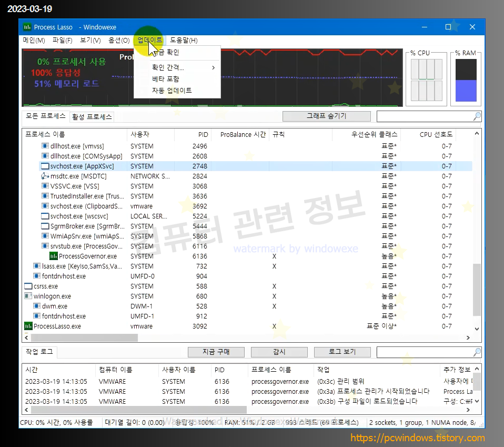The height and width of the screenshot is (447, 504).
Task: Open the 메인(M) menu
Action: point(34,40)
